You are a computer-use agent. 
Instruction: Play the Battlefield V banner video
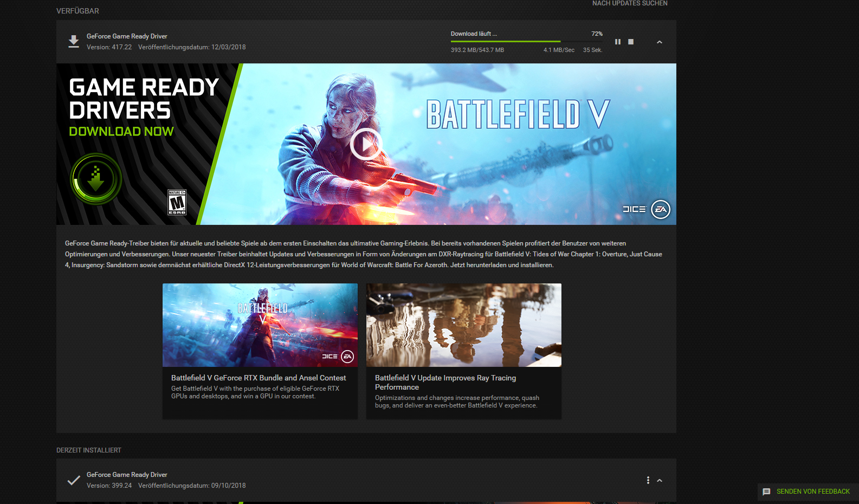(366, 144)
